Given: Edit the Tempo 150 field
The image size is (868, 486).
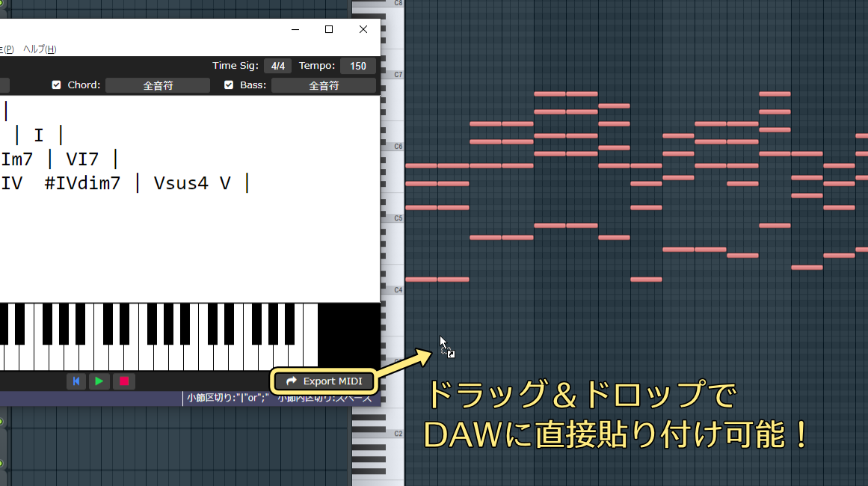Looking at the screenshot, I should (357, 66).
